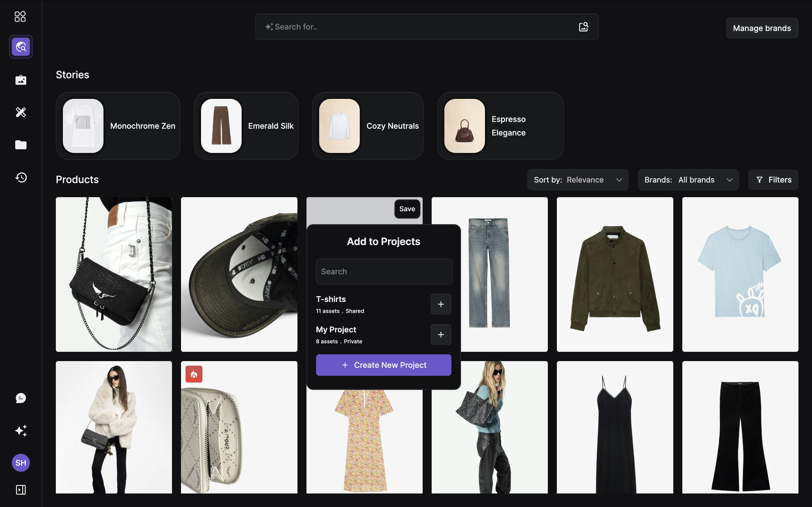Open the dashboard grid icon in sidebar
This screenshot has width=812, height=507.
click(x=20, y=16)
